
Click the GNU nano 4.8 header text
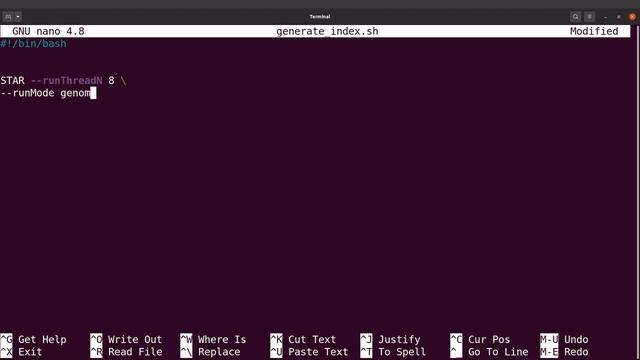[x=48, y=31]
